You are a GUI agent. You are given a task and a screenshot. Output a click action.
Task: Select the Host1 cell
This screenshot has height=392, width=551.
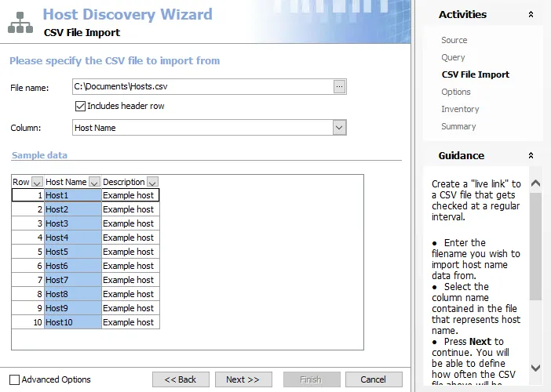point(73,195)
